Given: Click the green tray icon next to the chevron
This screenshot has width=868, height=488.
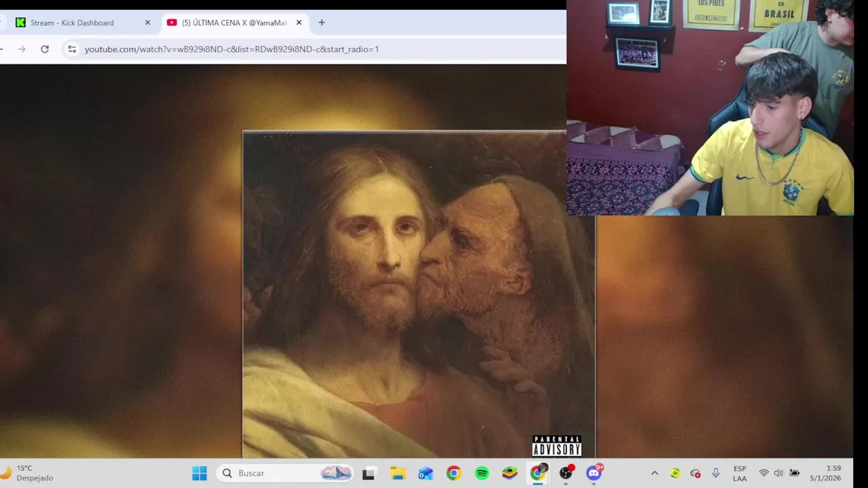Looking at the screenshot, I should [x=675, y=473].
